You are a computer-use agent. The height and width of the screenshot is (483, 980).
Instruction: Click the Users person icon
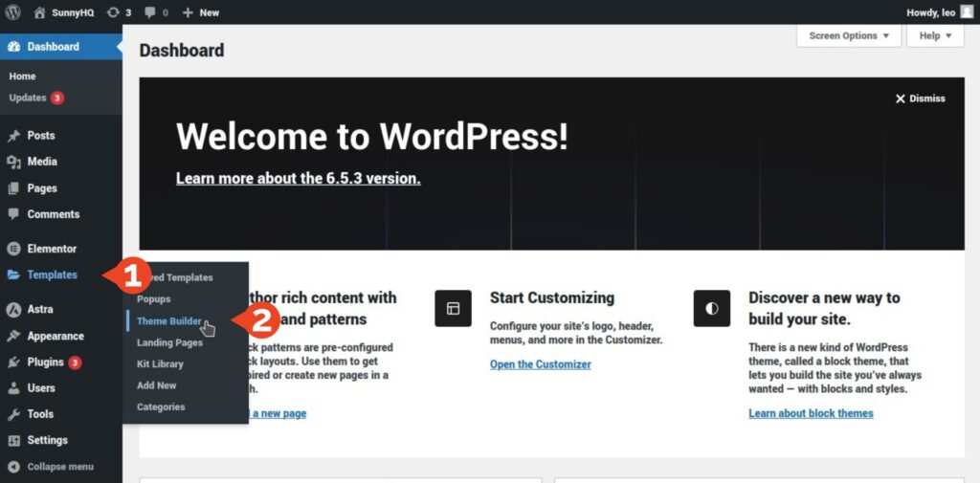point(13,388)
